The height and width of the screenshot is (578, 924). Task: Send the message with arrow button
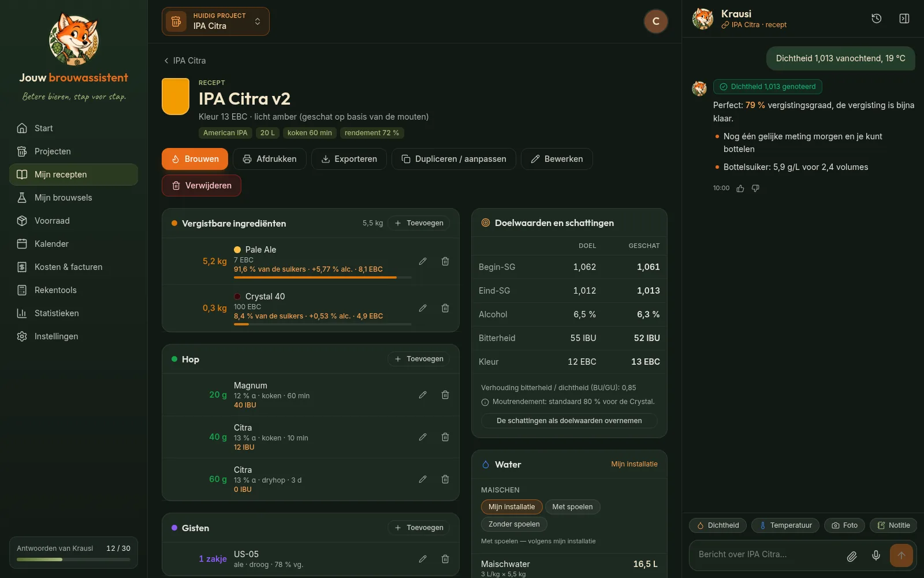[901, 555]
